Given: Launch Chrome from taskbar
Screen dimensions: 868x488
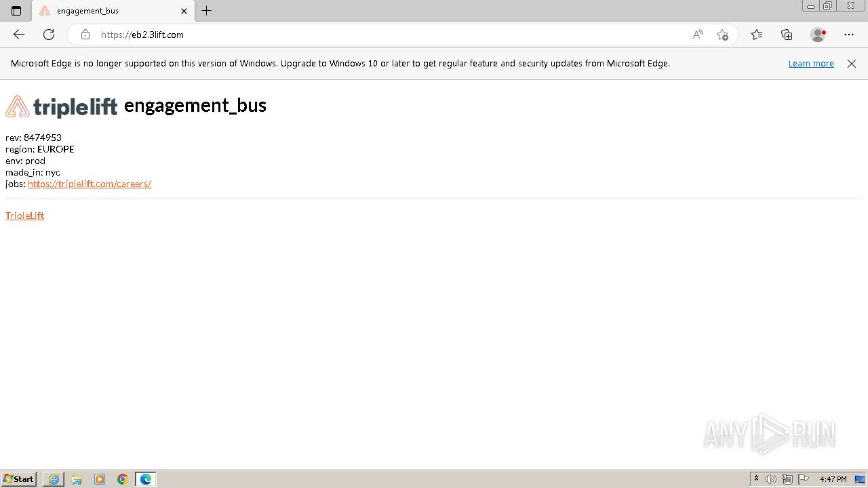Looking at the screenshot, I should click(x=123, y=479).
